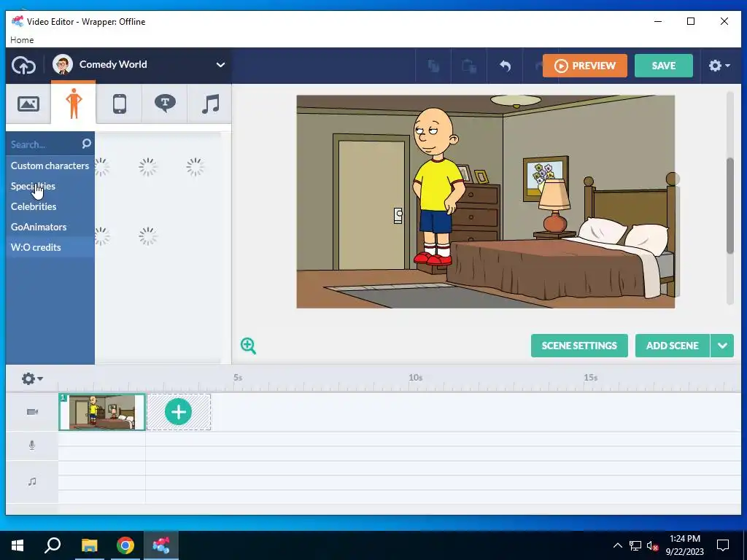Expand the ADD SCENE dropdown arrow
This screenshot has height=560, width=747.
click(722, 346)
